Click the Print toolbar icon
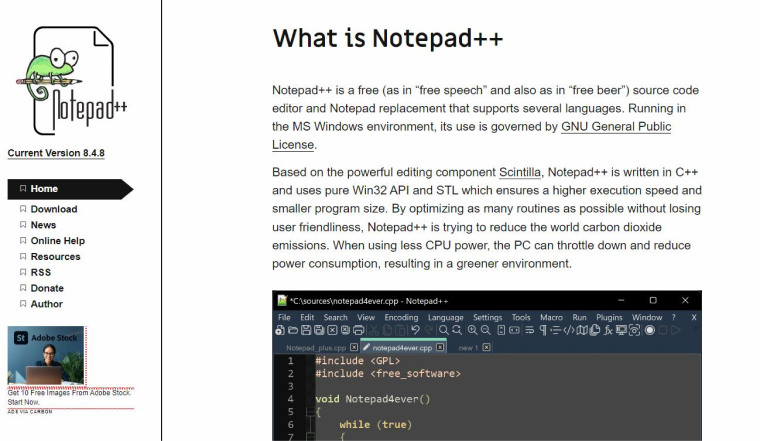760x441 pixels. 358,331
